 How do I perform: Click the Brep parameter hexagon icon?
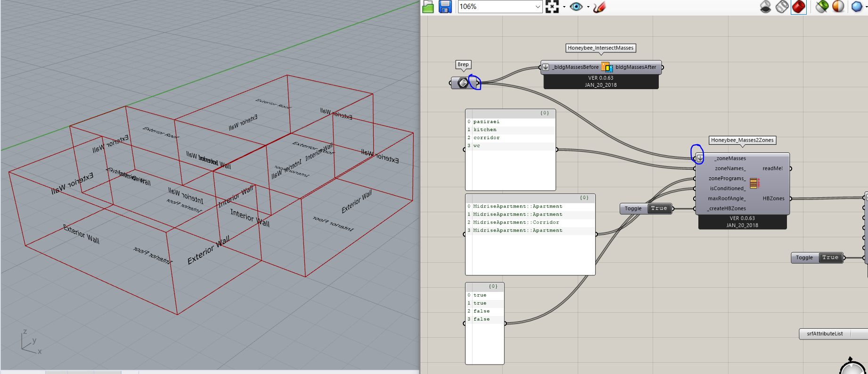pyautogui.click(x=463, y=83)
